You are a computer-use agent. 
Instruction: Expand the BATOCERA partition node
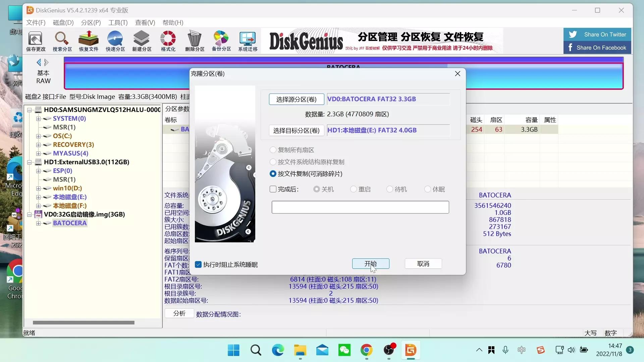[x=38, y=223]
